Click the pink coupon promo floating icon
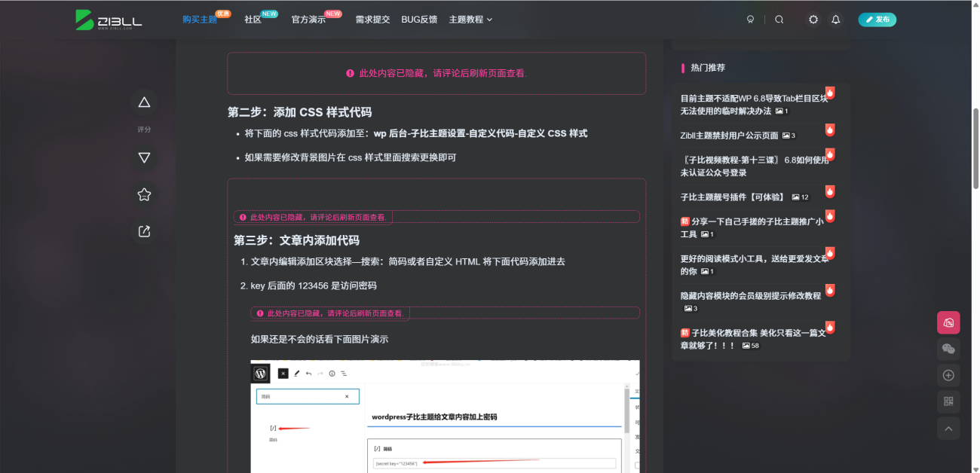980x473 pixels. point(948,322)
